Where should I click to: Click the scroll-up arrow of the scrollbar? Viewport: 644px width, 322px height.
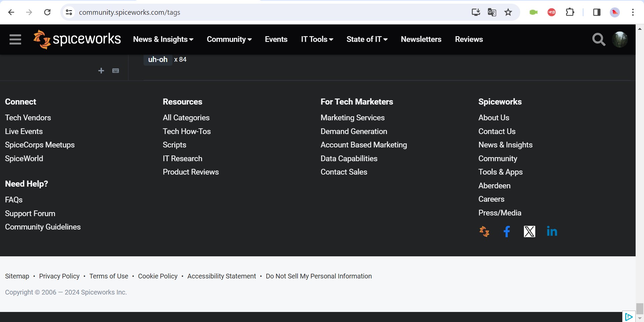pyautogui.click(x=640, y=29)
